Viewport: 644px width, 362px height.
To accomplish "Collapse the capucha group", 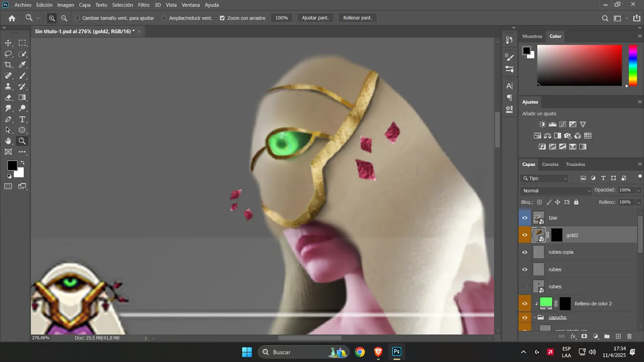I will pos(534,318).
